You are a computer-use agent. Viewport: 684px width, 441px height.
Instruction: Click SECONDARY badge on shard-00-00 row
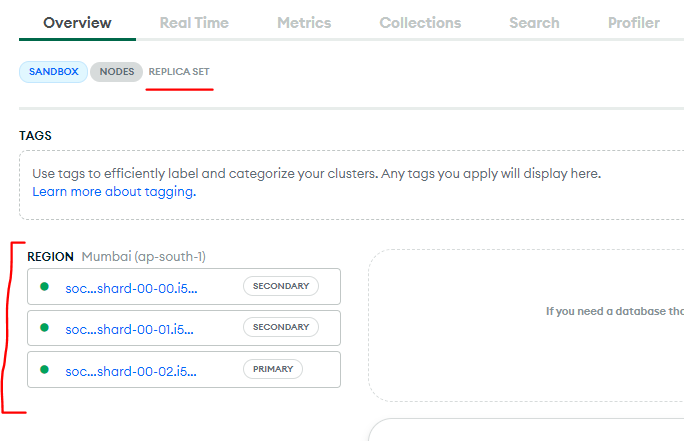pyautogui.click(x=280, y=286)
